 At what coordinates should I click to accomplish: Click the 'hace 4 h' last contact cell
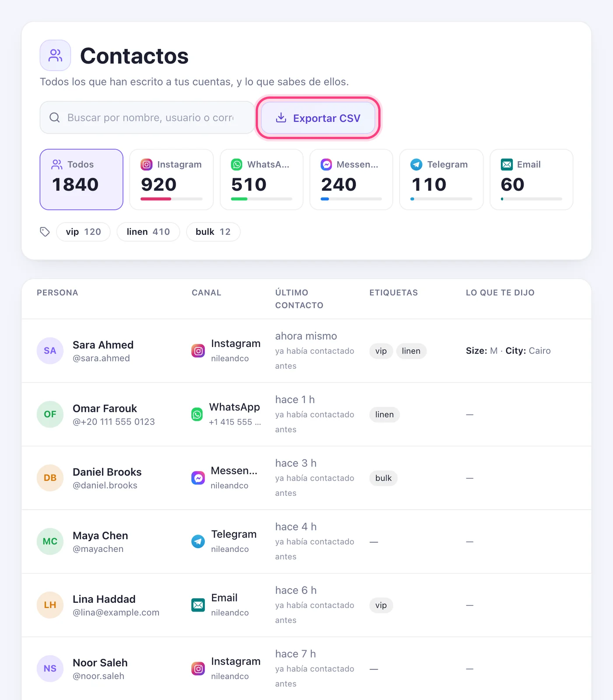click(296, 527)
